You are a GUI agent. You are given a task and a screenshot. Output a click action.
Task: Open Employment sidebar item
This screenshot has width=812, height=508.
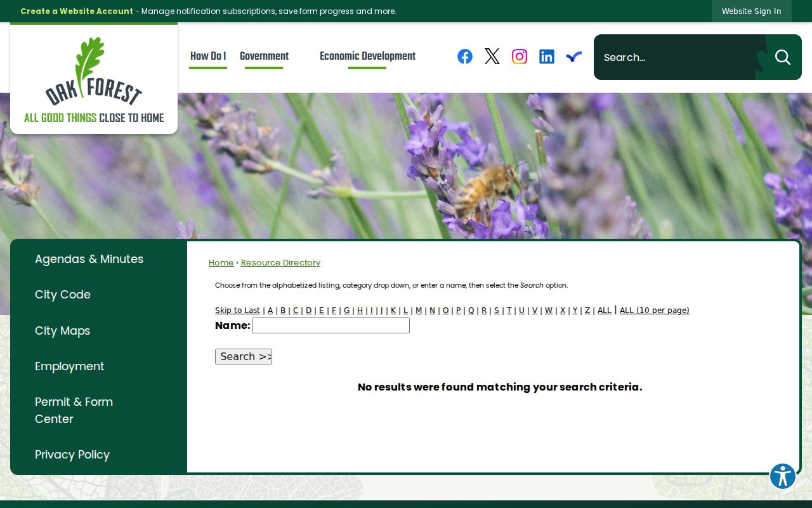70,366
